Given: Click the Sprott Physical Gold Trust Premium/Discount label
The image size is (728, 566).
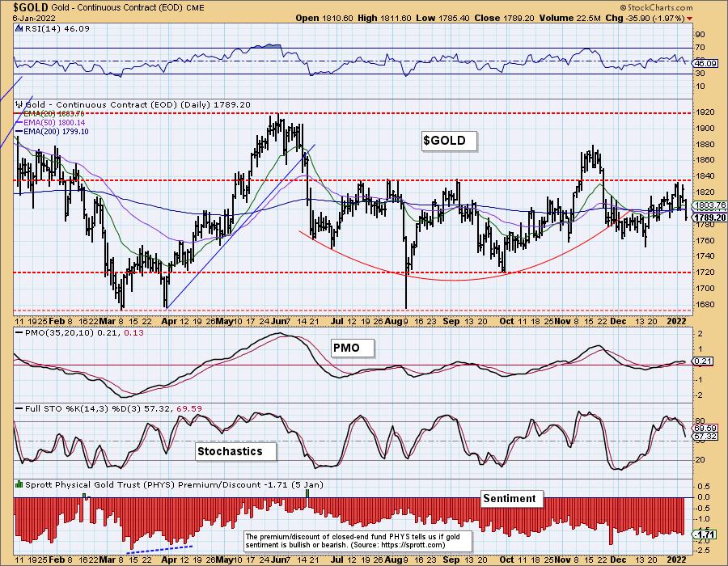Looking at the screenshot, I should pyautogui.click(x=174, y=484).
